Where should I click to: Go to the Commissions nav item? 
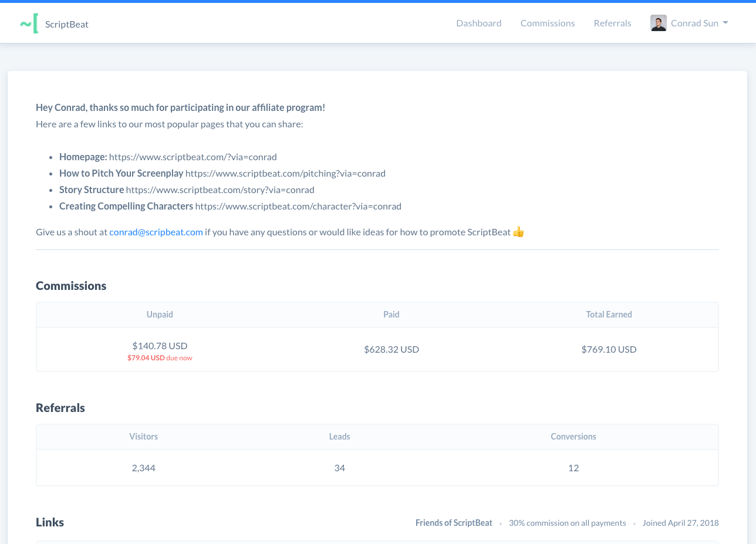pyautogui.click(x=548, y=23)
